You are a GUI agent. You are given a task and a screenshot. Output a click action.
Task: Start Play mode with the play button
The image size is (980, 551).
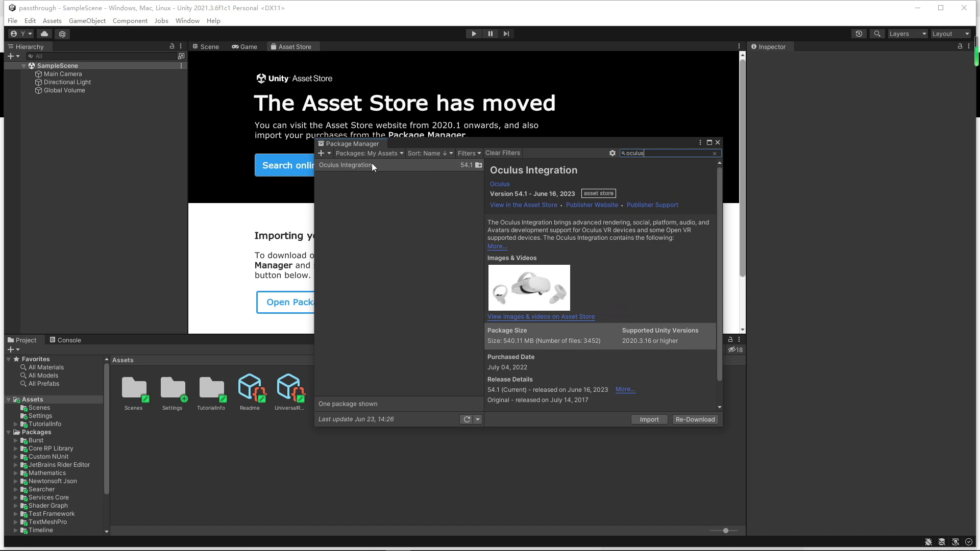[474, 34]
